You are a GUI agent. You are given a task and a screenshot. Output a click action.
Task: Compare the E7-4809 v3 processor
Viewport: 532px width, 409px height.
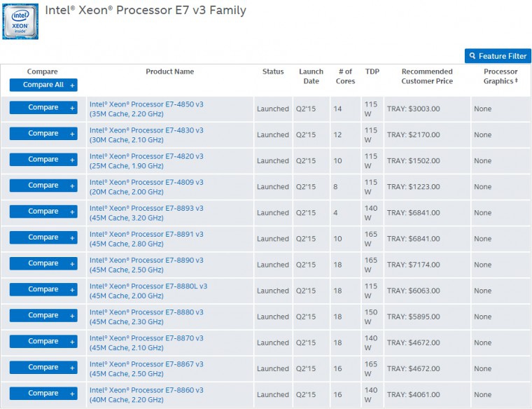[43, 186]
